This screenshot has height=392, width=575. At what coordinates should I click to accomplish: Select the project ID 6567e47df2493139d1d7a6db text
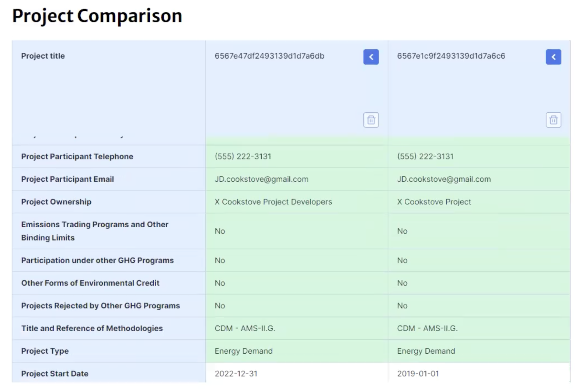[x=269, y=56]
